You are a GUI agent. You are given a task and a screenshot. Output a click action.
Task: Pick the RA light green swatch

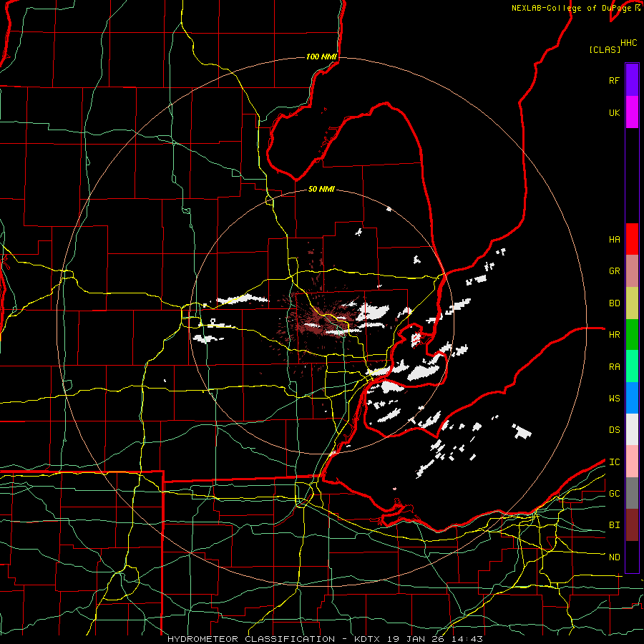click(x=632, y=366)
